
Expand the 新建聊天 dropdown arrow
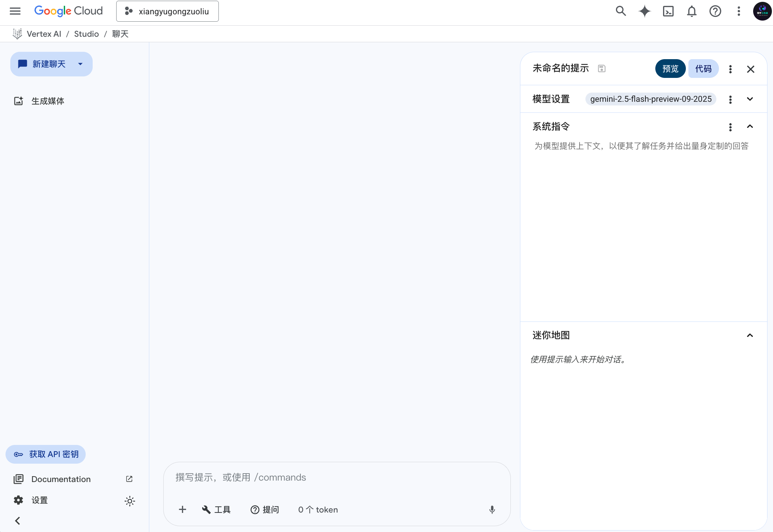pyautogui.click(x=80, y=64)
